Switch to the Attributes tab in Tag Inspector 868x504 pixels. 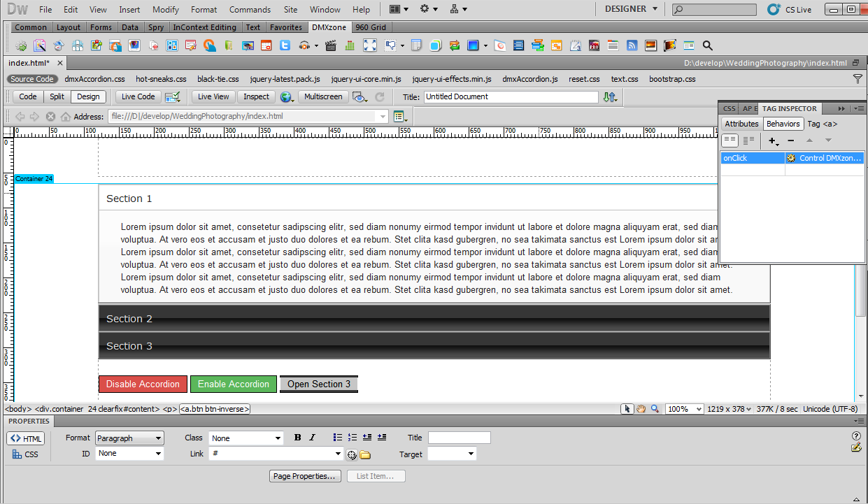741,124
